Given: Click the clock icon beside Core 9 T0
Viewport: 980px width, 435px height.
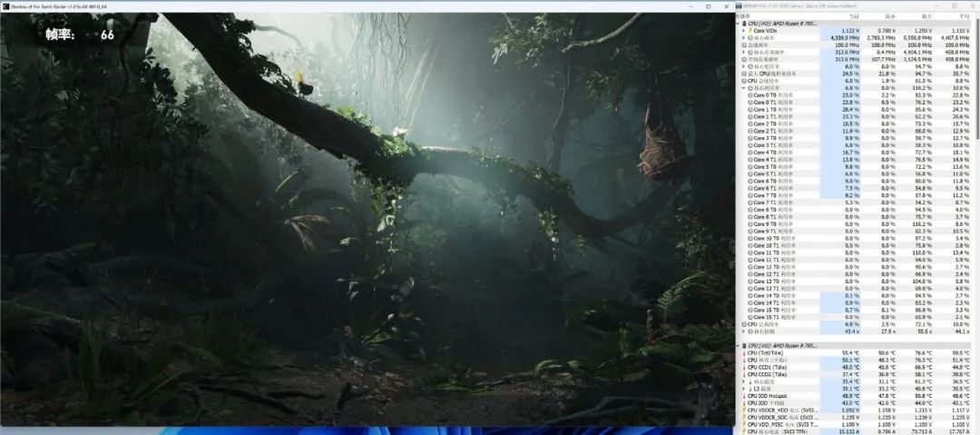Looking at the screenshot, I should (x=750, y=224).
